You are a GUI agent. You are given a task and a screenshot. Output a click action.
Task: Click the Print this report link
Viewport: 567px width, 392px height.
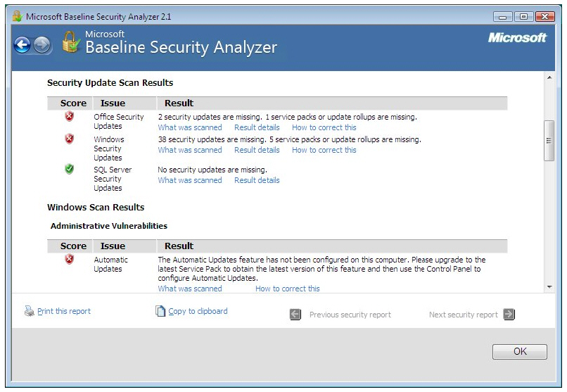click(x=64, y=311)
